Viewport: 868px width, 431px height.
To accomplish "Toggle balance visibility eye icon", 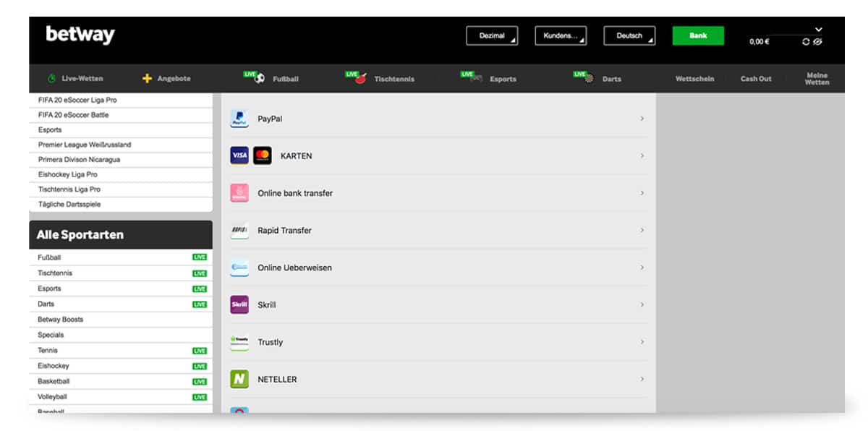I will click(817, 42).
